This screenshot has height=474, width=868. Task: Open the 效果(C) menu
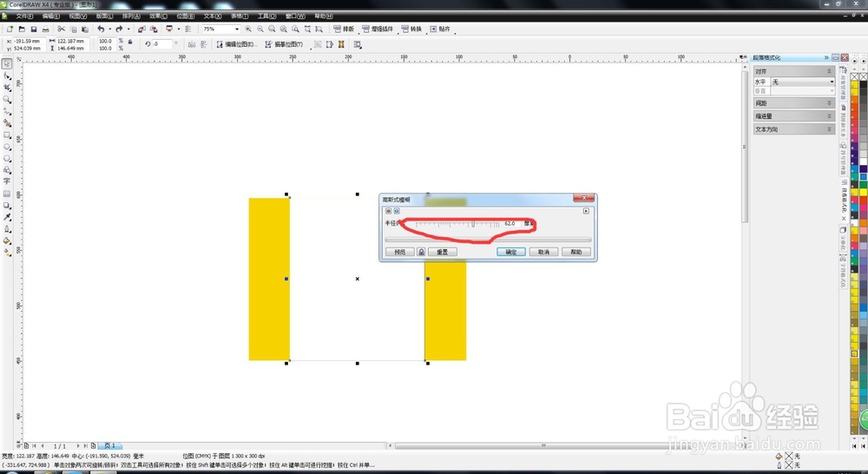coord(158,16)
